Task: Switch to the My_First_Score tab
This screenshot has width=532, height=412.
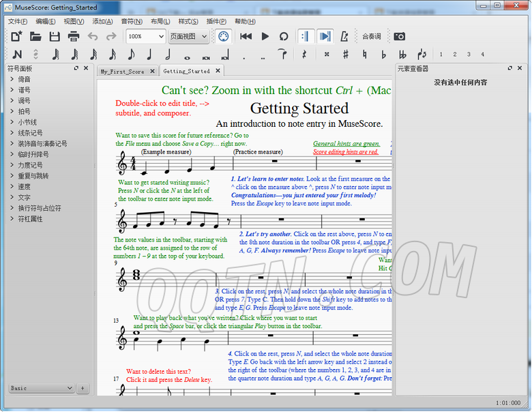Action: click(123, 71)
